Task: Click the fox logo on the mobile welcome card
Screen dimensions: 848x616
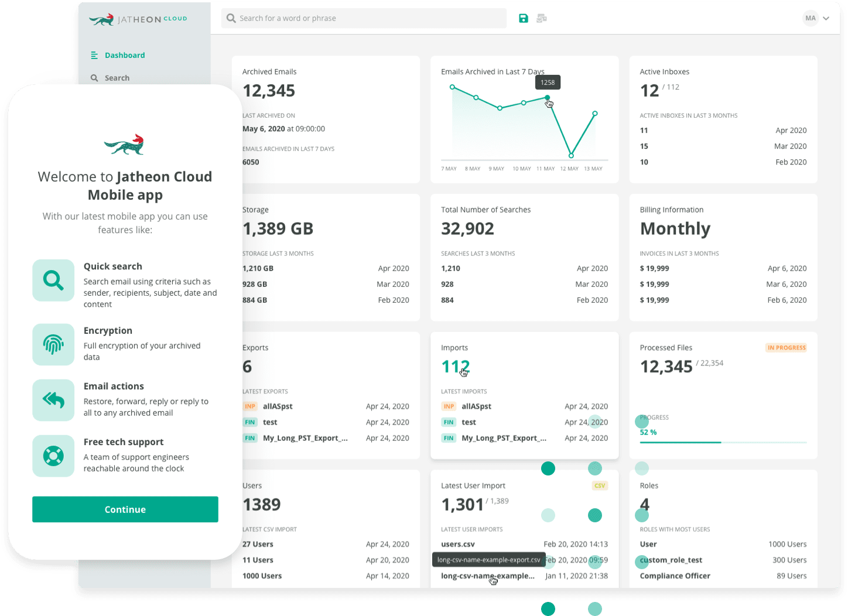Action: [x=124, y=145]
